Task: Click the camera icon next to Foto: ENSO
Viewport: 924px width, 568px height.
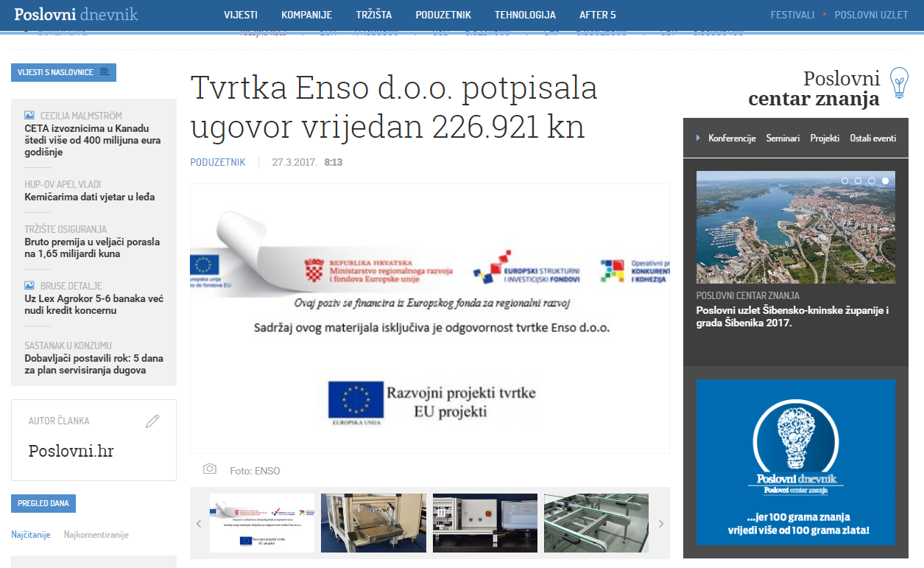Action: click(x=210, y=469)
